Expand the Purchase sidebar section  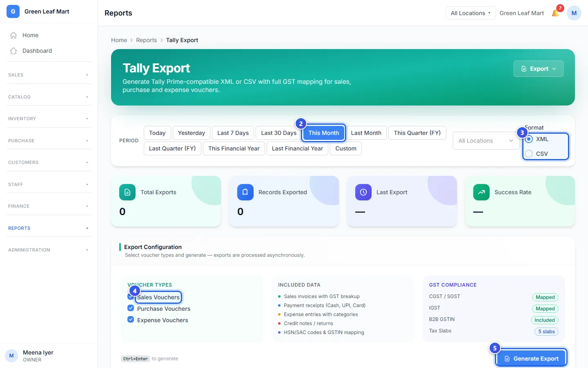49,141
